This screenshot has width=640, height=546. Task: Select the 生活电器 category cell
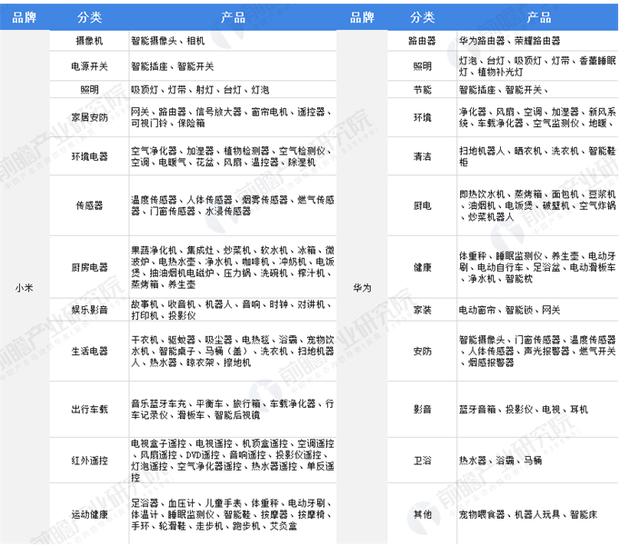88,352
